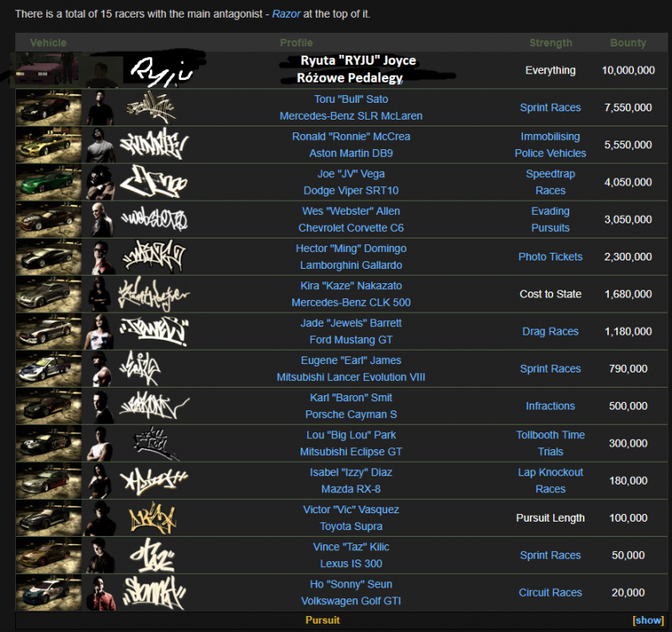Open the Toyota Supra link
Viewport: 672px width, 632px height.
[x=351, y=526]
